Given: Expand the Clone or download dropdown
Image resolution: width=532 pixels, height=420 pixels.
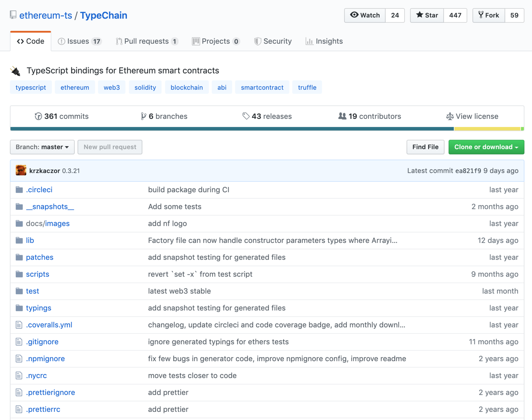Looking at the screenshot, I should pos(486,147).
